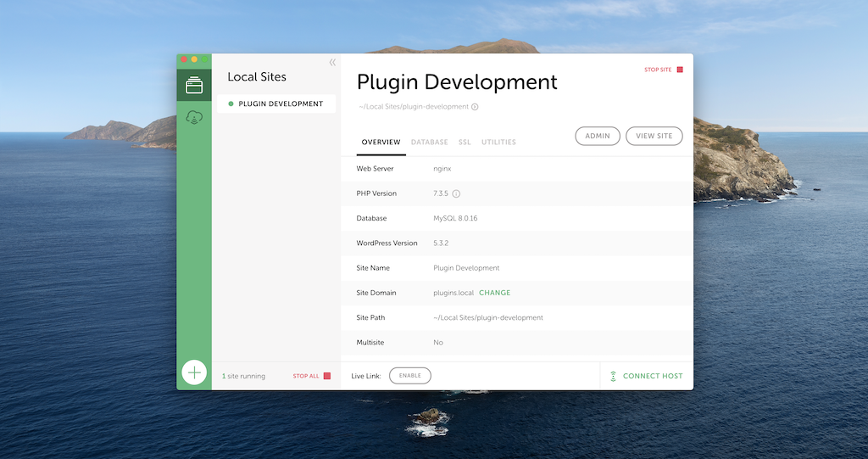Click the plus button to add site

194,372
